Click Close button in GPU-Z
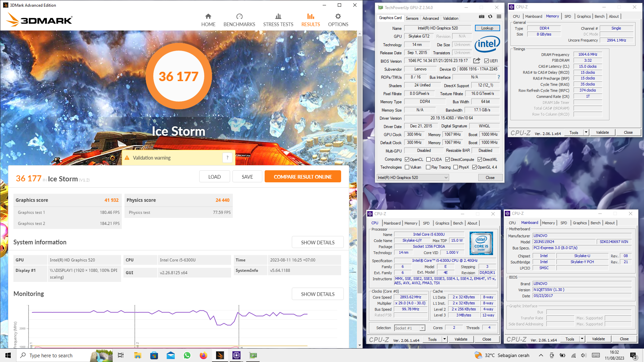Image resolution: width=644 pixels, height=362 pixels. [x=490, y=178]
